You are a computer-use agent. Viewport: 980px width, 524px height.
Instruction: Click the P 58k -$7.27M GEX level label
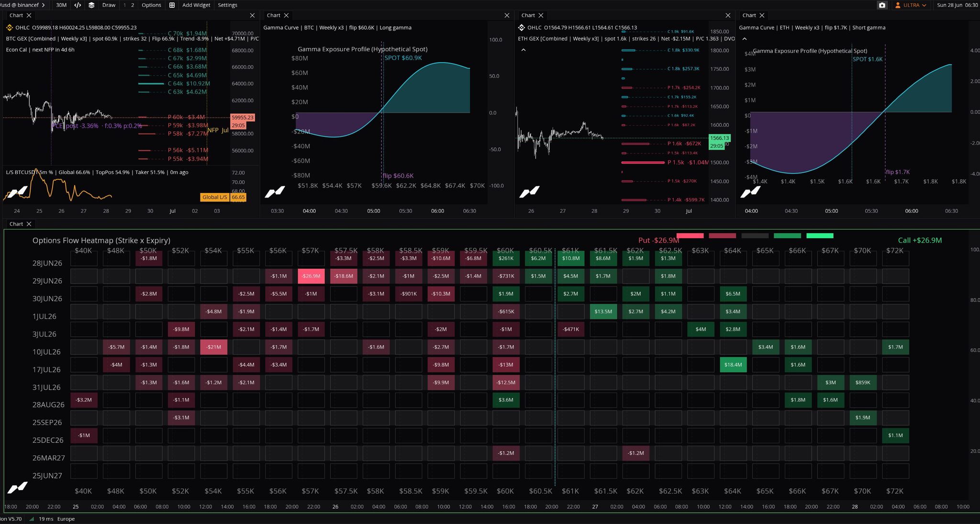[x=188, y=133]
